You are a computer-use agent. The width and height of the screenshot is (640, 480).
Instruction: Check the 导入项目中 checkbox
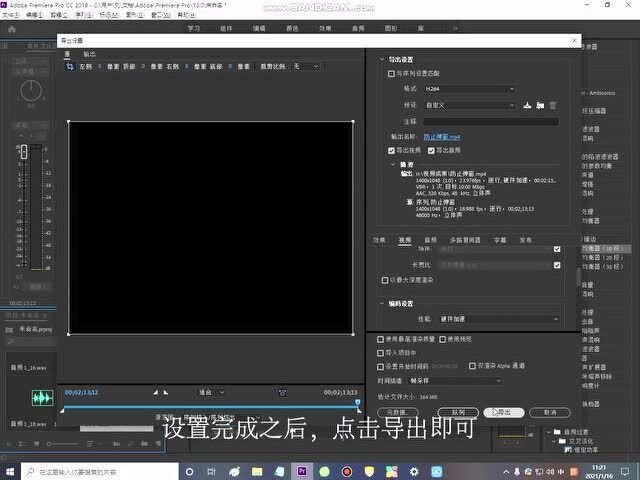(380, 353)
